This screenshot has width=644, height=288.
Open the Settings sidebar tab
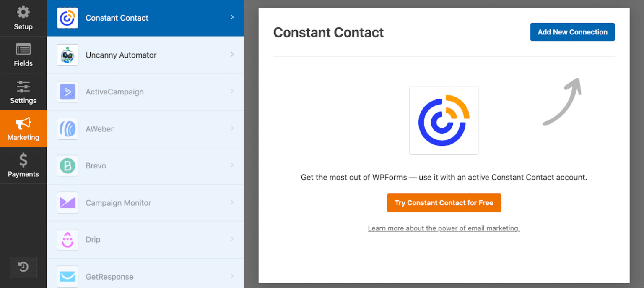23,92
